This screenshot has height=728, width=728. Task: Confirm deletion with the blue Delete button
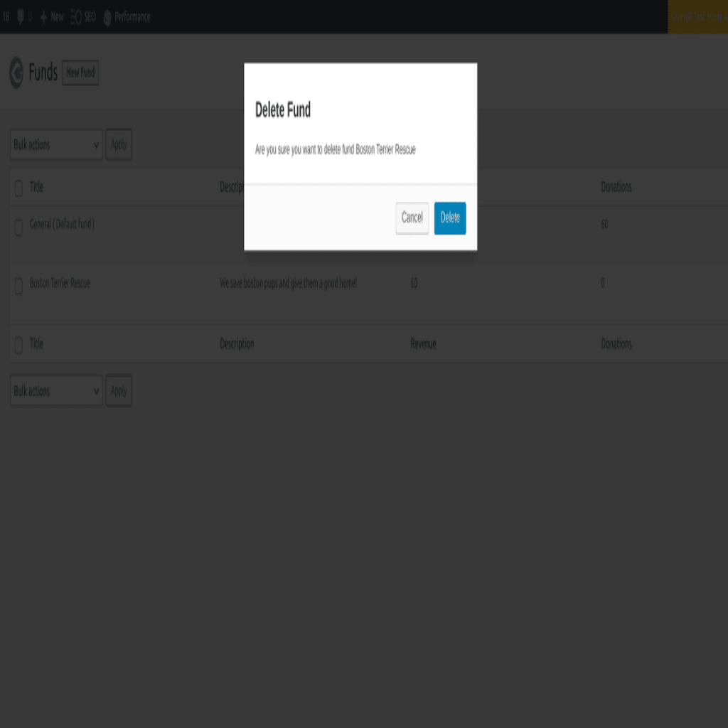point(449,218)
